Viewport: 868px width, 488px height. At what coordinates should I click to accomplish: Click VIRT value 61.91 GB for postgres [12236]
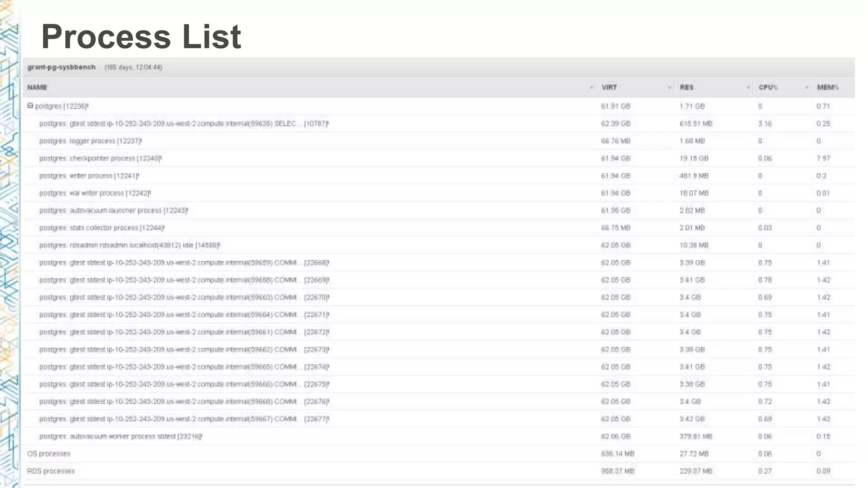point(615,106)
